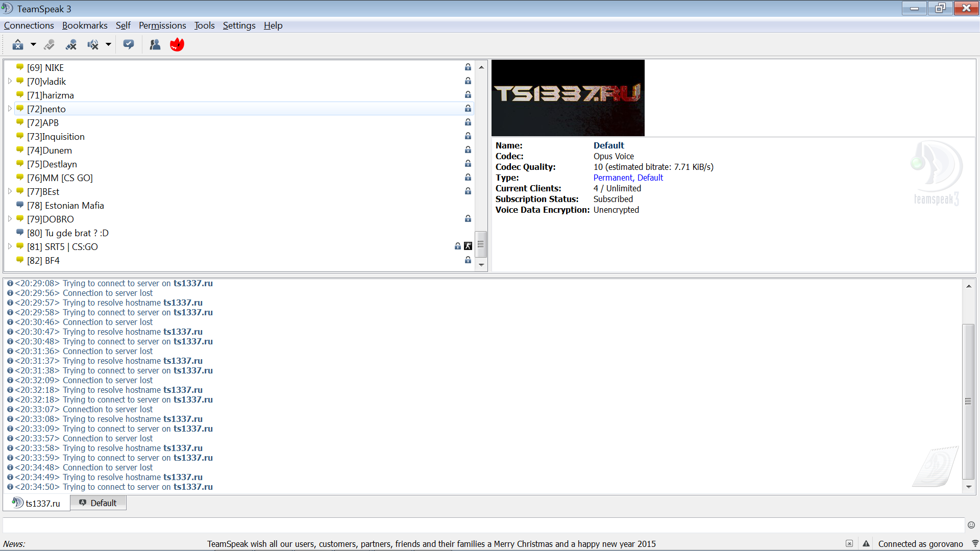The image size is (980, 551).
Task: Click the ts1337.ru hostname in 20:34:50 log entry
Action: [x=193, y=487]
